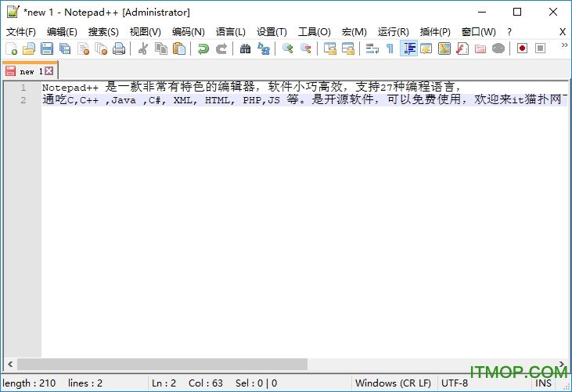Image resolution: width=572 pixels, height=392 pixels.
Task: Select the new 1 tab
Action: 30,71
